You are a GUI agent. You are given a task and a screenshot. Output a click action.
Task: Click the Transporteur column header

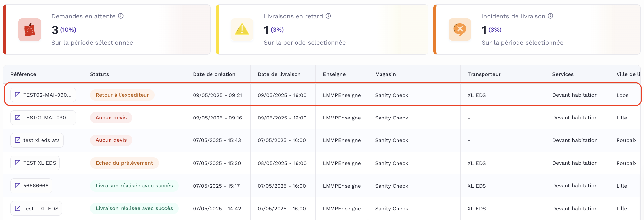[x=484, y=74]
